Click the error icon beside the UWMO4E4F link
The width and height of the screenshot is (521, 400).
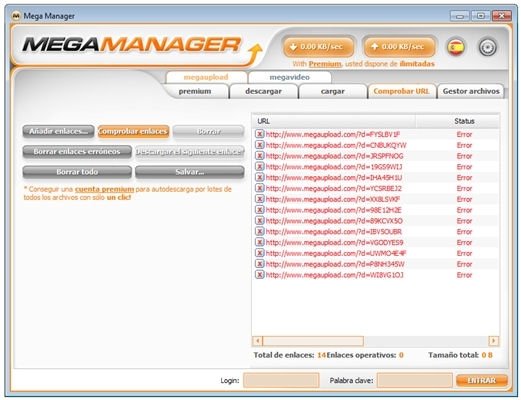click(259, 253)
